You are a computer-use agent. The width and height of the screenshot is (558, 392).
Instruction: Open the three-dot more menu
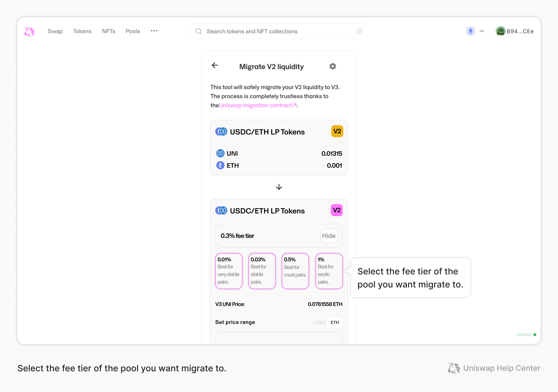point(154,31)
